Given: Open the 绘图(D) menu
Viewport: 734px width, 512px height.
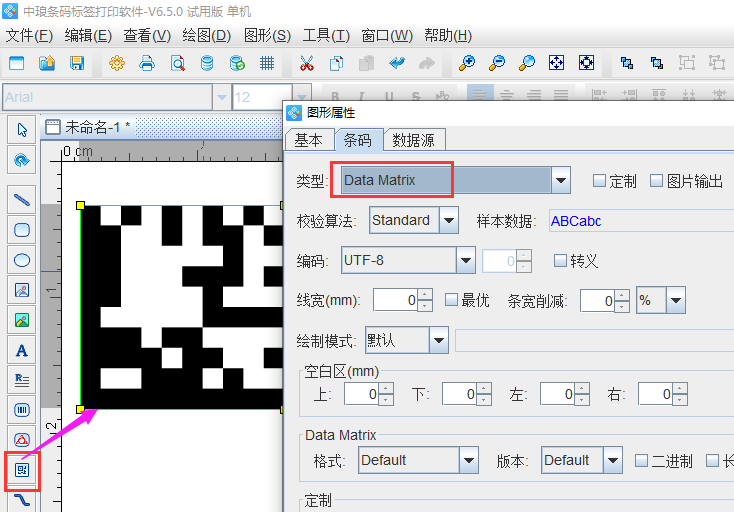Looking at the screenshot, I should [x=206, y=36].
